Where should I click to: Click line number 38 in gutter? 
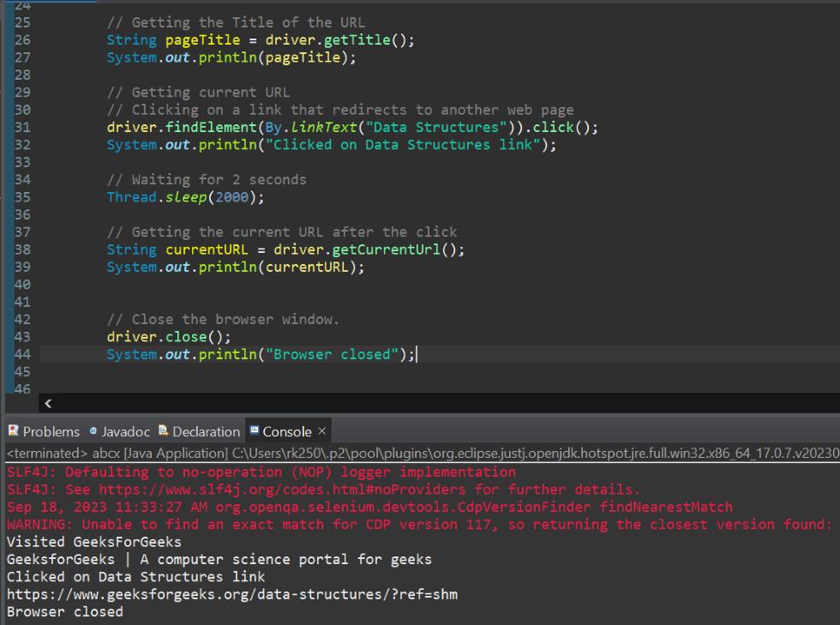[x=22, y=249]
